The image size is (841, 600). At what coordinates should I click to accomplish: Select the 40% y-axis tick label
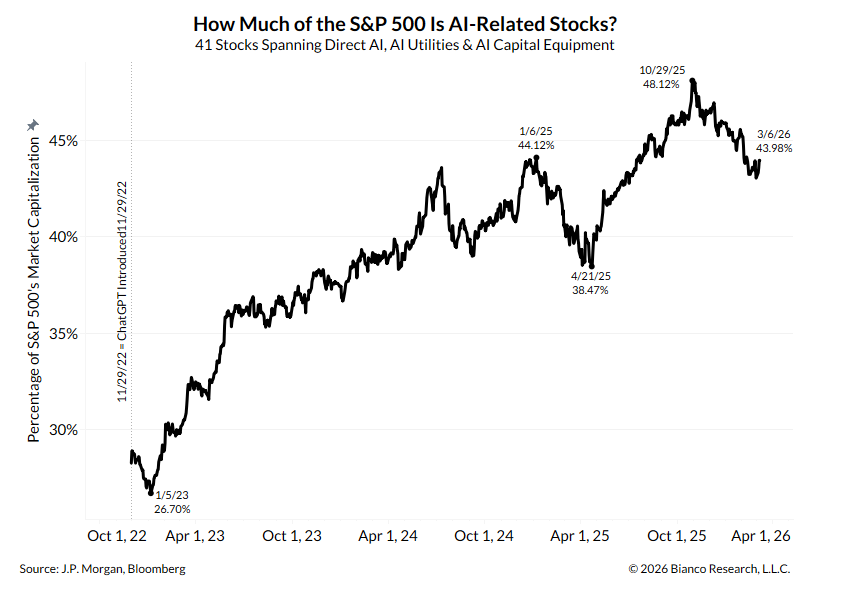(x=62, y=237)
